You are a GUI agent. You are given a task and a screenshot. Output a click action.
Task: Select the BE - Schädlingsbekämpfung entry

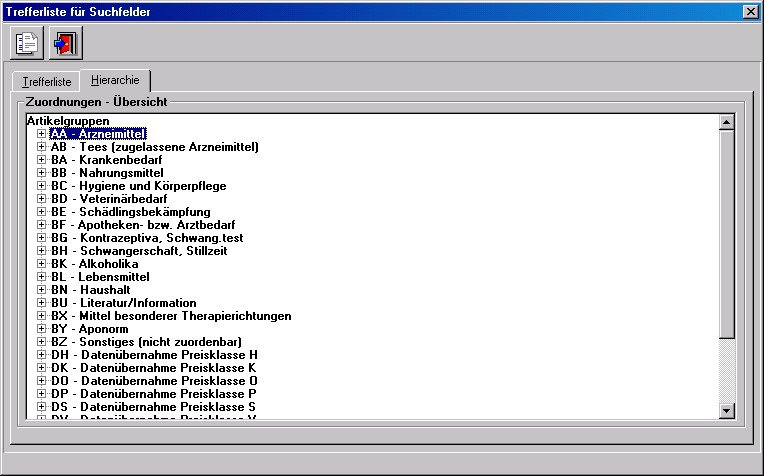(x=129, y=212)
